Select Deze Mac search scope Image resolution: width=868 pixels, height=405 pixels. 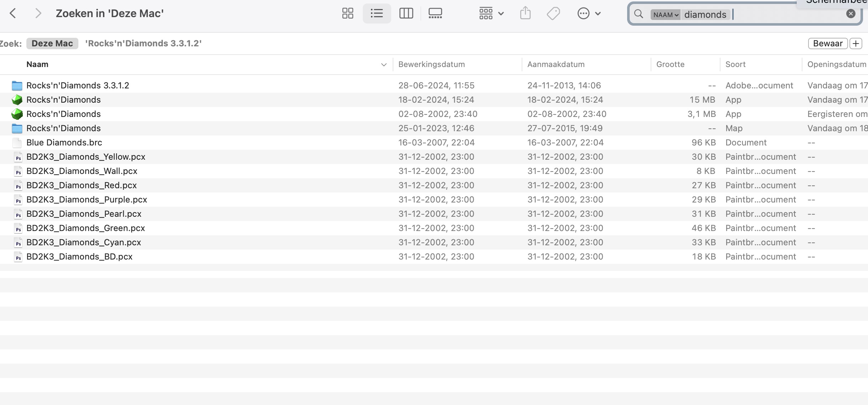pos(52,43)
